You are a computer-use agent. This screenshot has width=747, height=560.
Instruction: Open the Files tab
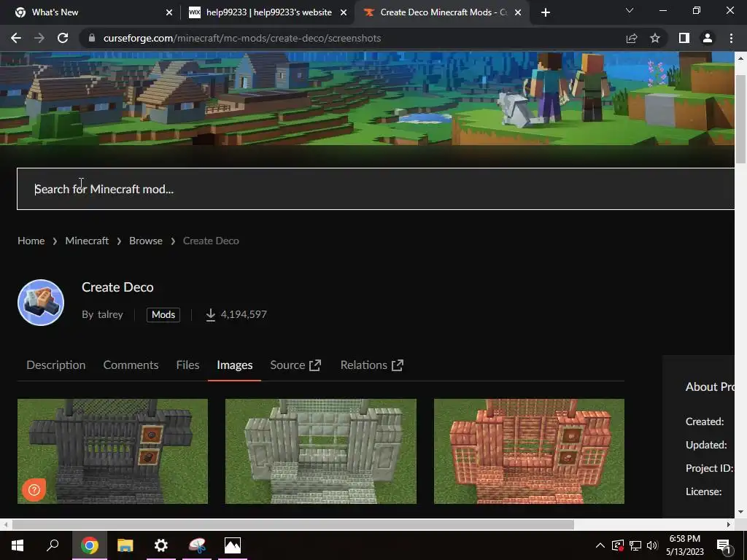click(x=187, y=365)
